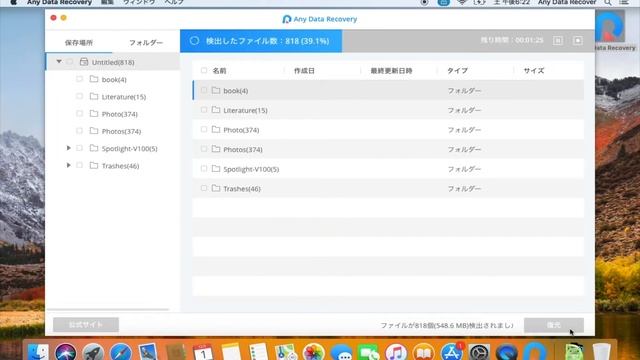This screenshot has height=360, width=640.
Task: Select the Photos(374) row in file list
Action: (388, 149)
